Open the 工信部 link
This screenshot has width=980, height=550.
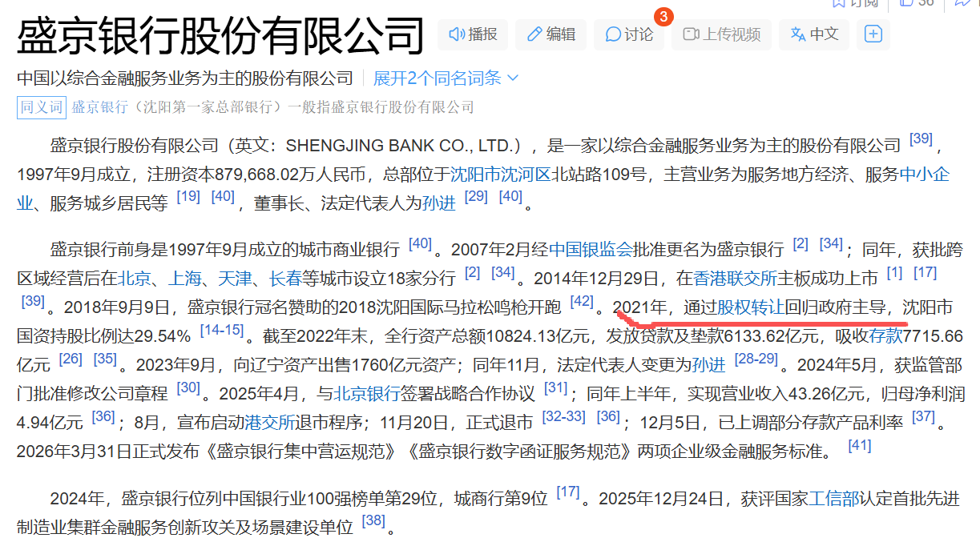point(833,499)
